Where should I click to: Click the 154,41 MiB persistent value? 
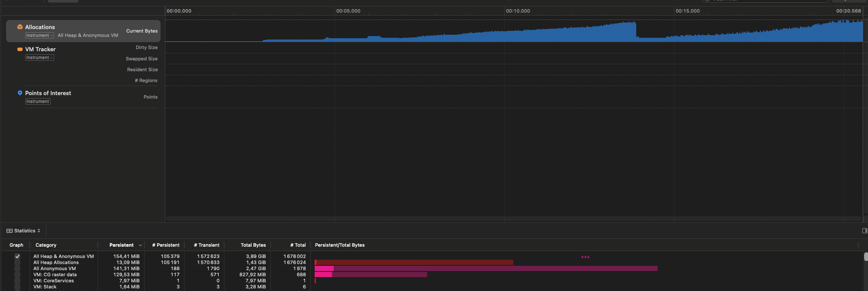tap(126, 256)
